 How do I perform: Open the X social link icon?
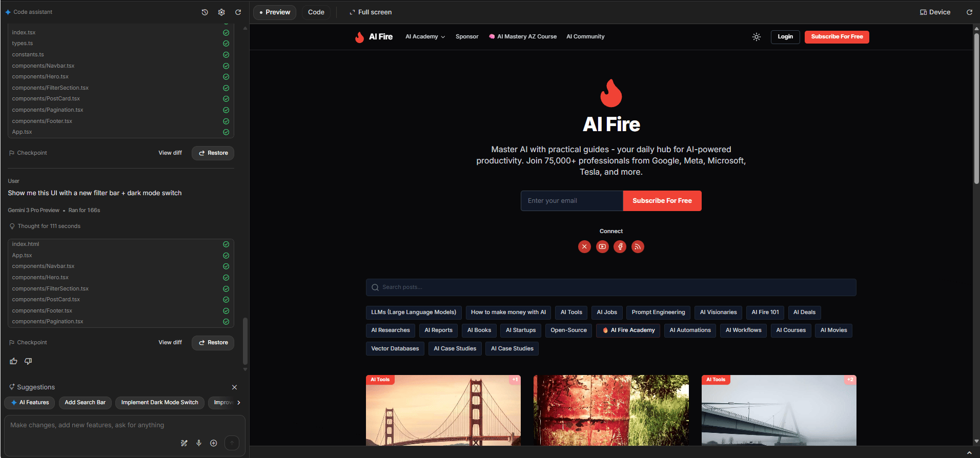(x=584, y=247)
